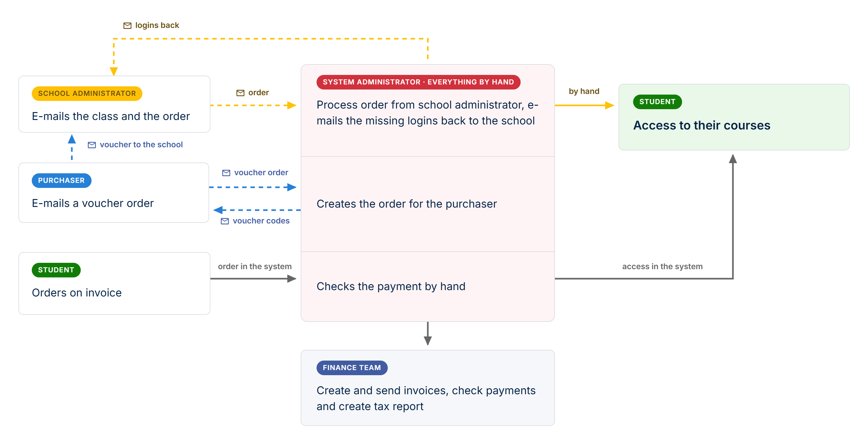Click the yellow arrowhead pointing into School Administrator box
Viewport: 868px width, 445px height.
tap(113, 71)
